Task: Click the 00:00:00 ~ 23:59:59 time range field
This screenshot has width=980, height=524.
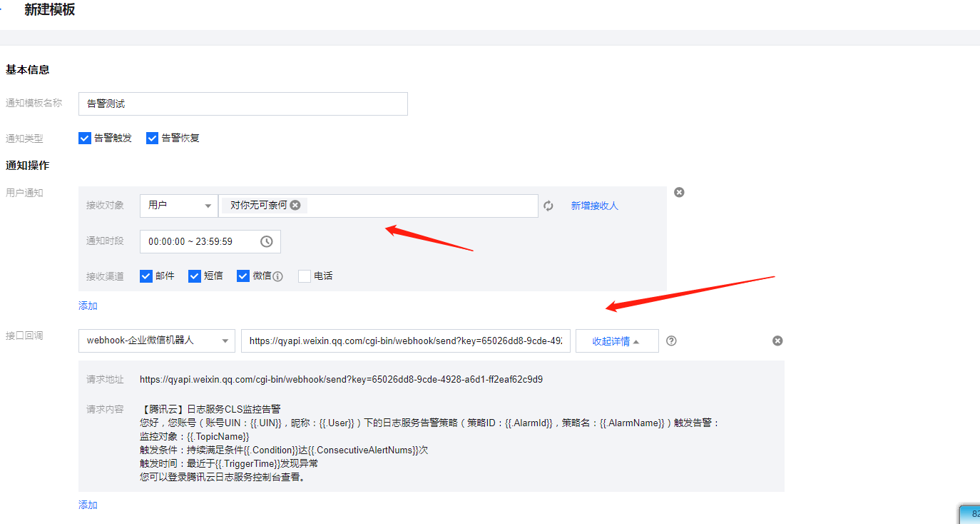Action: point(210,241)
